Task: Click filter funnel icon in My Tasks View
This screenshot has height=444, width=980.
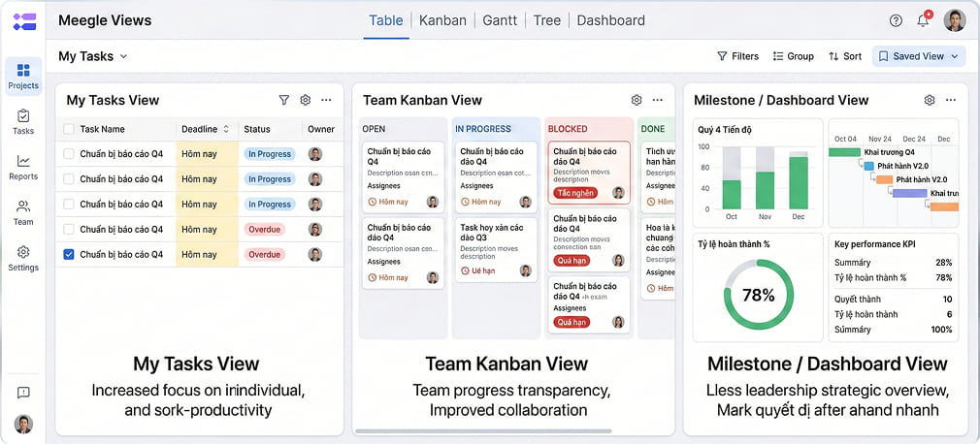Action: (x=284, y=100)
